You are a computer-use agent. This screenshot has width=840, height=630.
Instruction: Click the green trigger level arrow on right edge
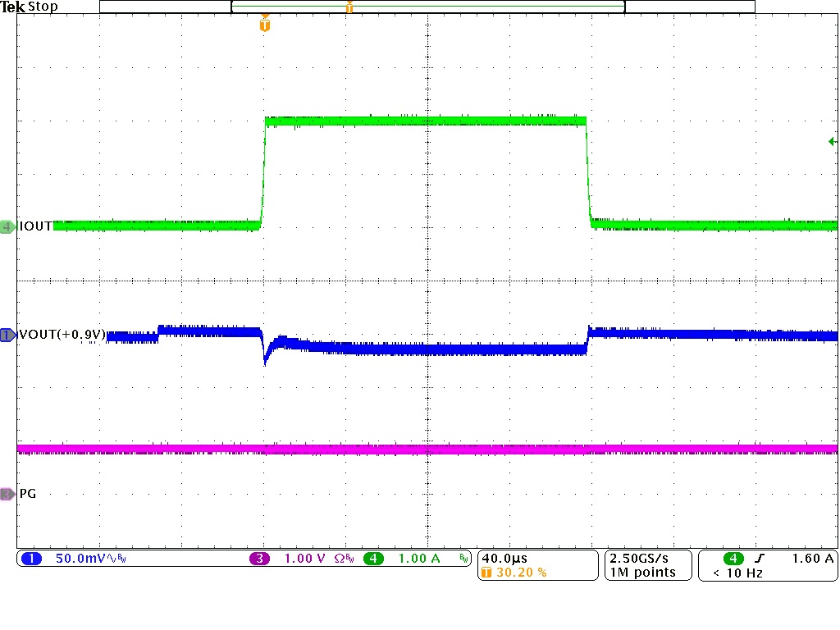click(833, 142)
